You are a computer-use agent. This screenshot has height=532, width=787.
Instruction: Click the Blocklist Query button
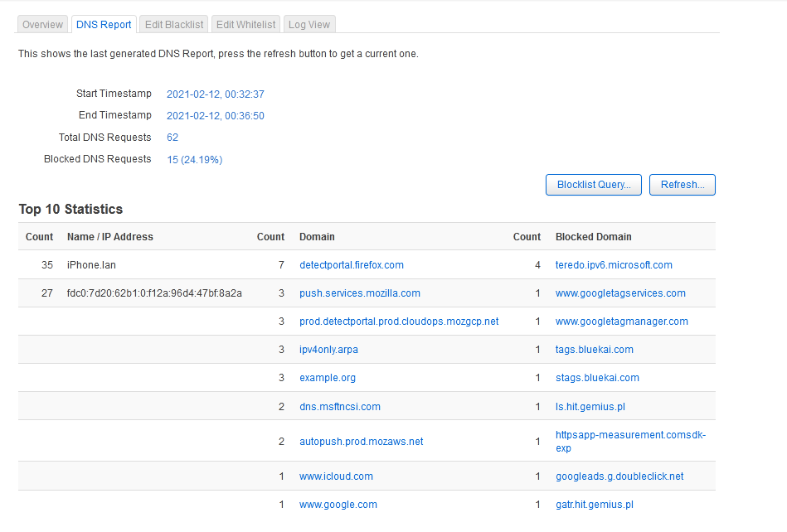click(x=594, y=185)
